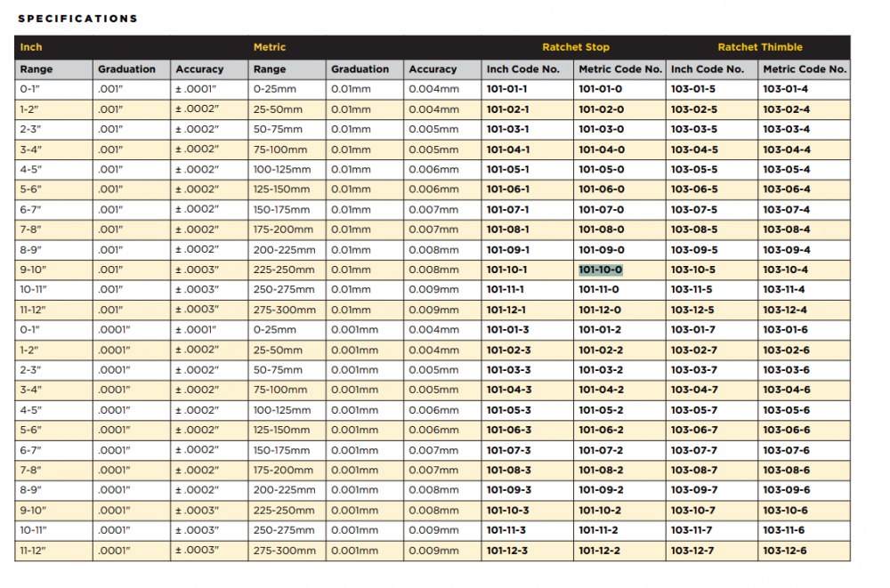Click the yellow Inch header label
Image resolution: width=890 pixels, height=588 pixels.
[31, 47]
